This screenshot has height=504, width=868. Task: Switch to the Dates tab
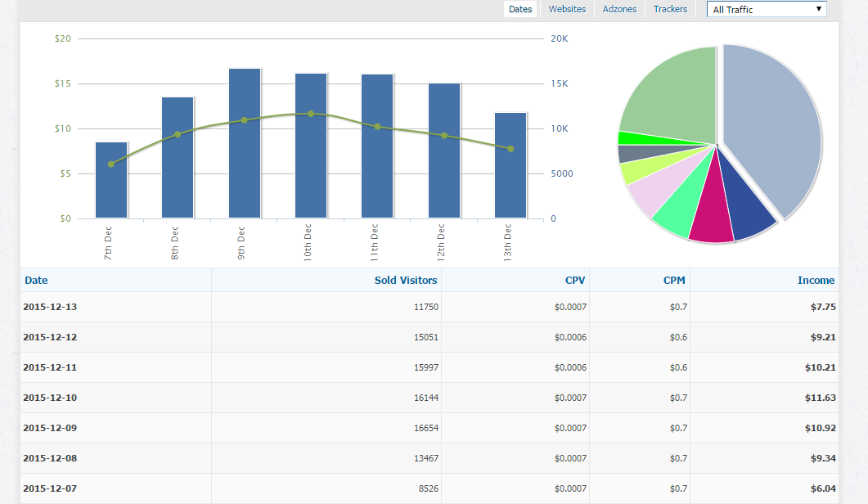click(x=520, y=9)
